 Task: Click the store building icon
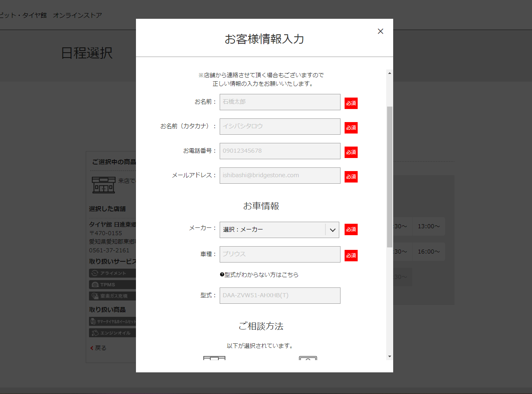click(x=104, y=185)
